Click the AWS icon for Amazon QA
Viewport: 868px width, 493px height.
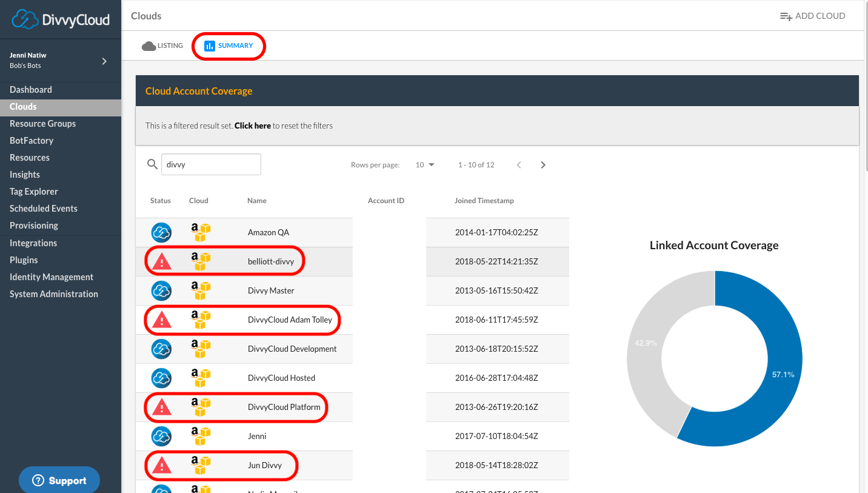201,232
